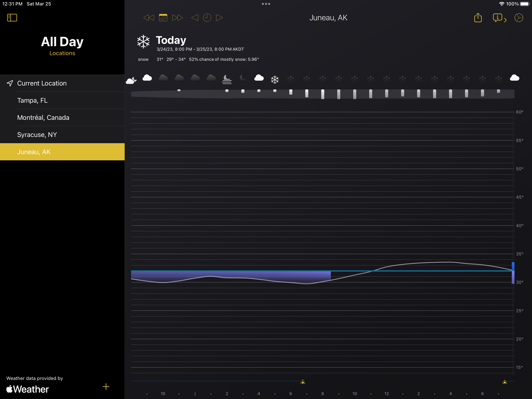Screen dimensions: 532x399
Task: Open the share sheet icon
Action: [478, 18]
